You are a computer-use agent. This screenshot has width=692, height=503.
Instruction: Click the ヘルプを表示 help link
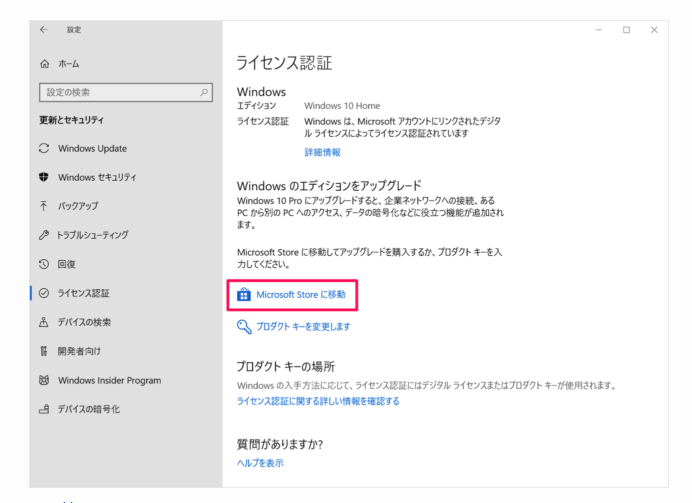[x=260, y=463]
